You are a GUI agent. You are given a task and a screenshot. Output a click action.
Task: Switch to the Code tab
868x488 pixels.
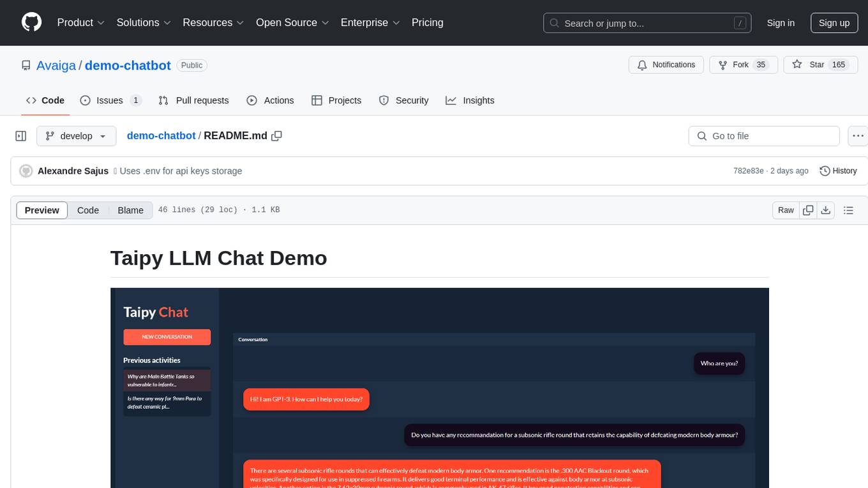pyautogui.click(x=45, y=100)
